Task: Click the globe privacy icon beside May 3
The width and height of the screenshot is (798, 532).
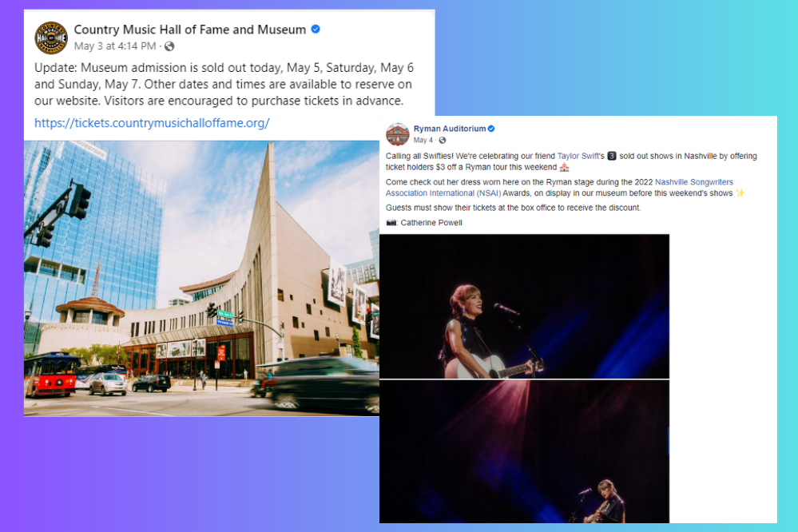Action: coord(169,46)
